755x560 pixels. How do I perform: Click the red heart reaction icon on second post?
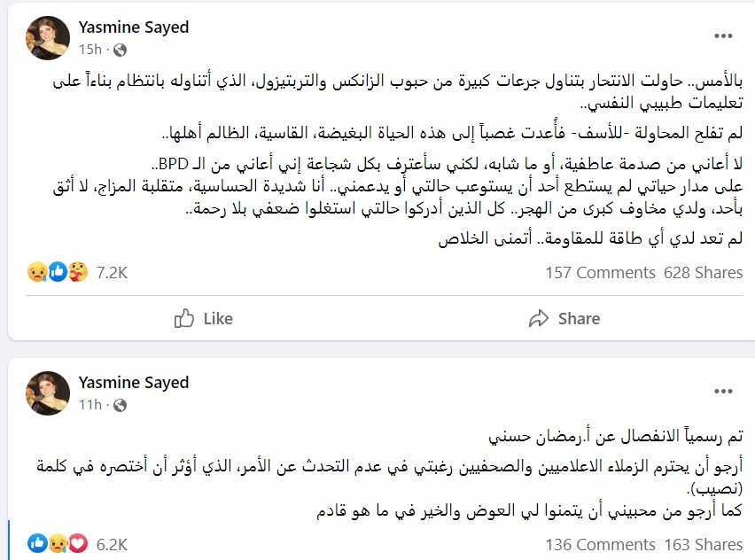tap(79, 543)
